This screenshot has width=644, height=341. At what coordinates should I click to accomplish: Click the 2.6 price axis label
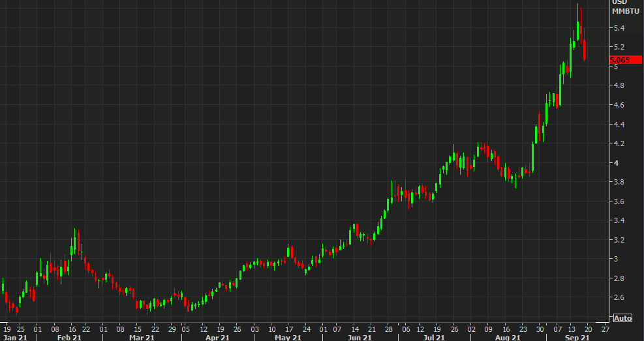point(617,298)
